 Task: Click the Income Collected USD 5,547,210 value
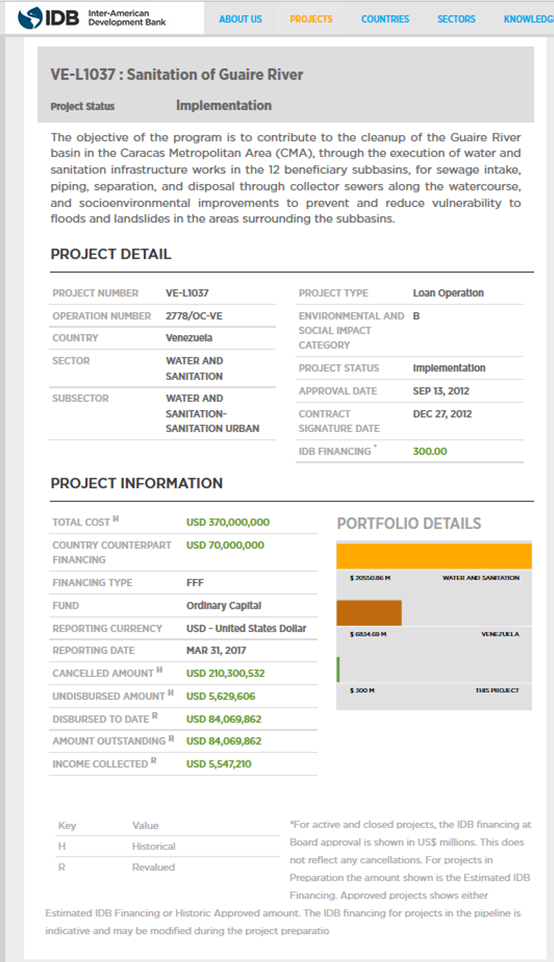pyautogui.click(x=218, y=764)
